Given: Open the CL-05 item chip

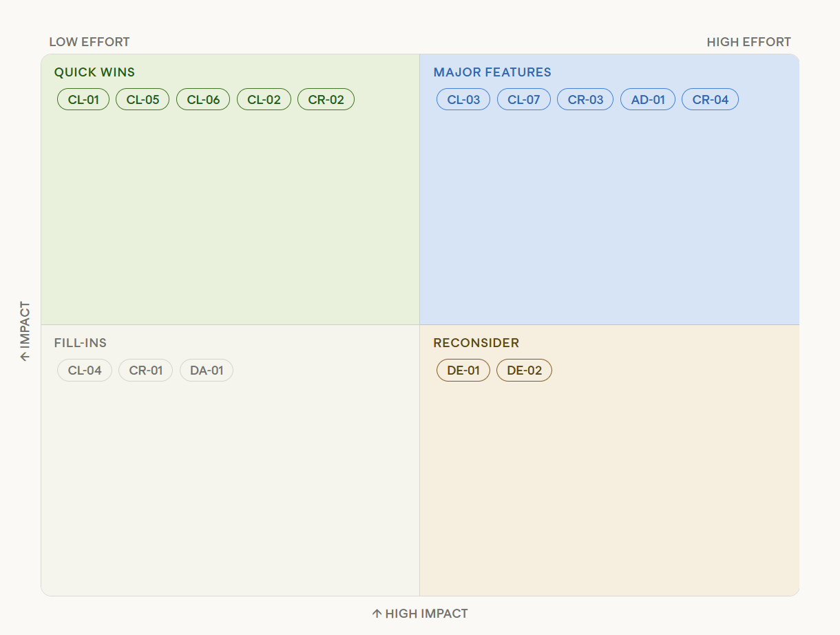Looking at the screenshot, I should point(143,100).
